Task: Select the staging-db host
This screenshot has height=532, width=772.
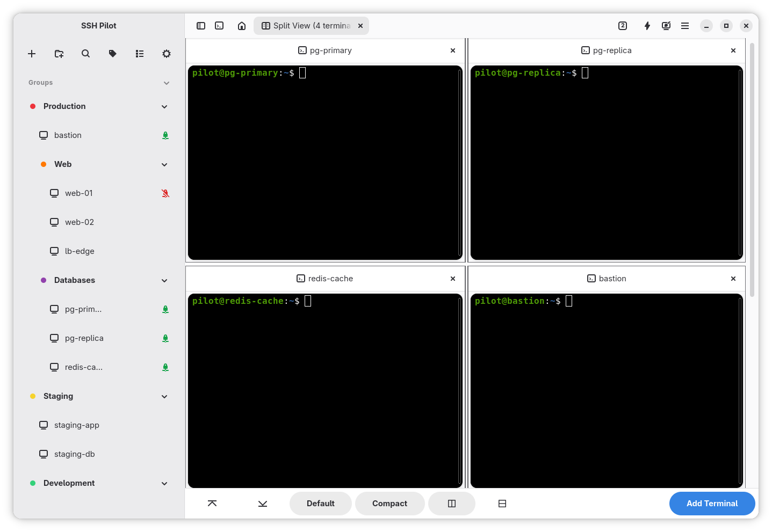Action: point(98,454)
